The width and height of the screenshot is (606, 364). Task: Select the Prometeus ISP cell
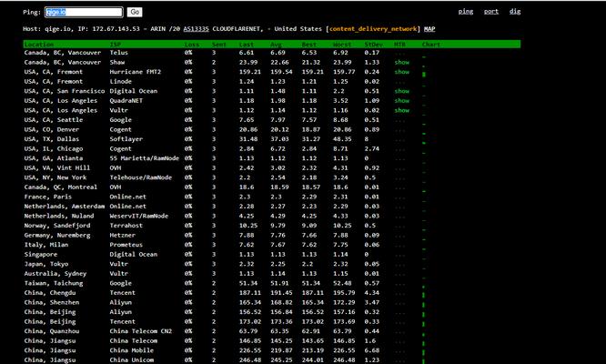[x=126, y=245]
